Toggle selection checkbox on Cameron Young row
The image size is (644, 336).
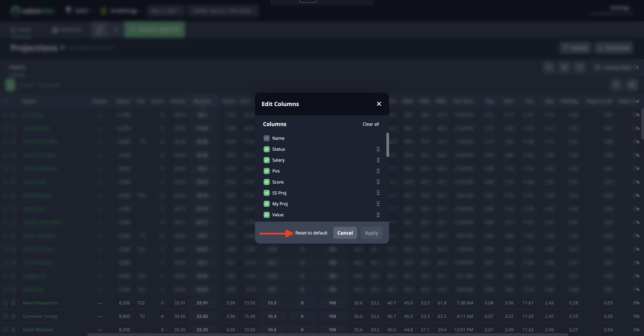[5, 316]
